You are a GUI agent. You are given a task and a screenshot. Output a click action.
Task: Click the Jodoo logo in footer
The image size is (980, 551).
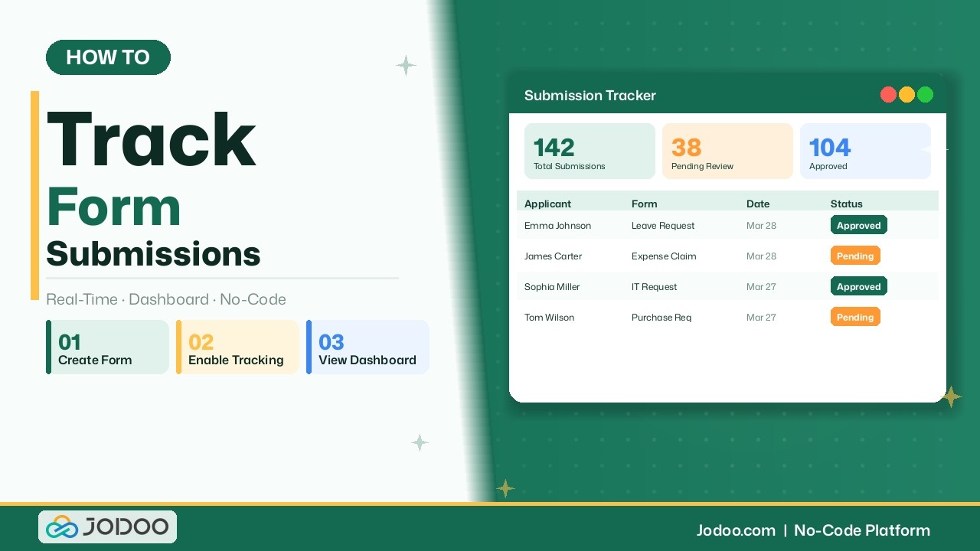tap(107, 527)
